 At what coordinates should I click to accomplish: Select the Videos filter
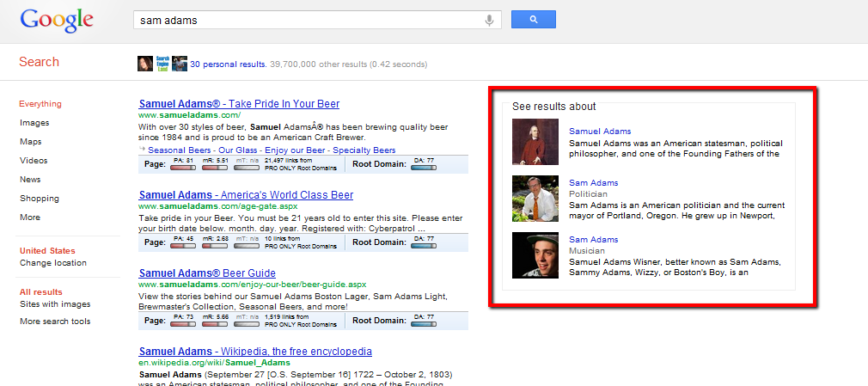(34, 160)
